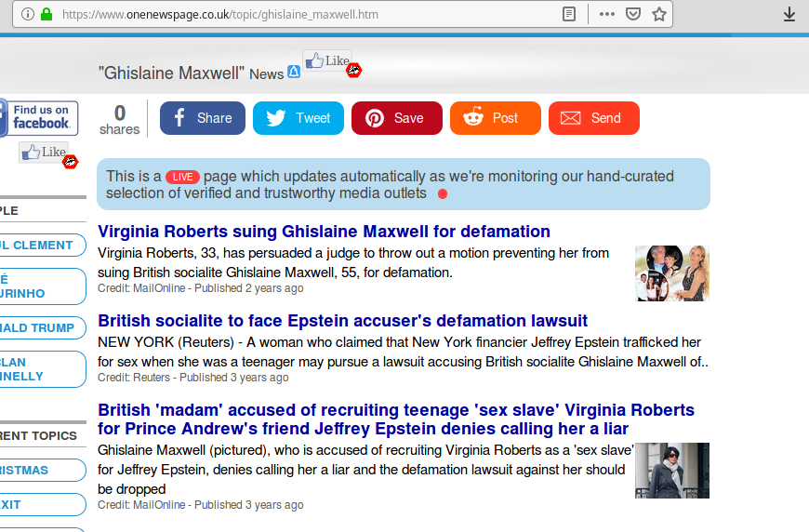Send the page by email
Screen dimensions: 809x532
pos(594,118)
